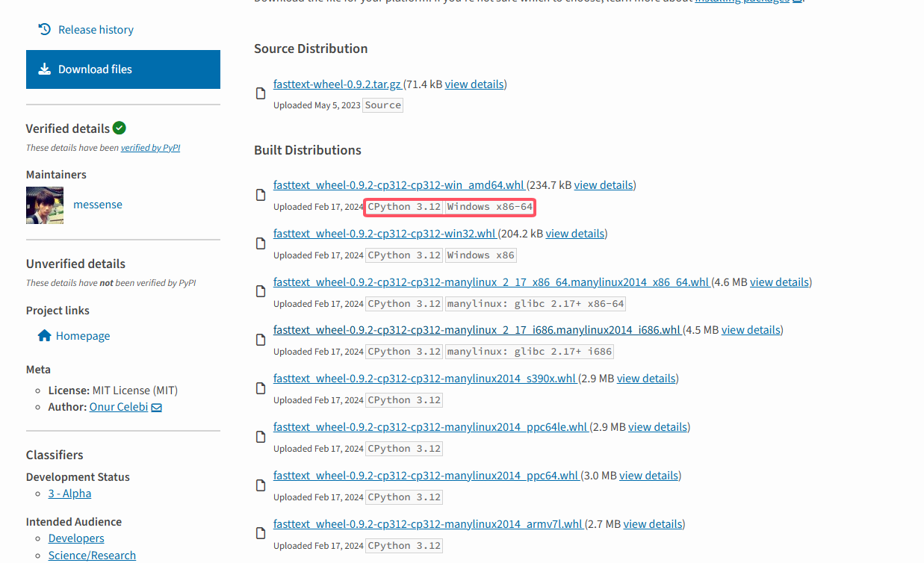Screen dimensions: 924x563
Task: Click the Built Distributions heading
Action: point(308,150)
